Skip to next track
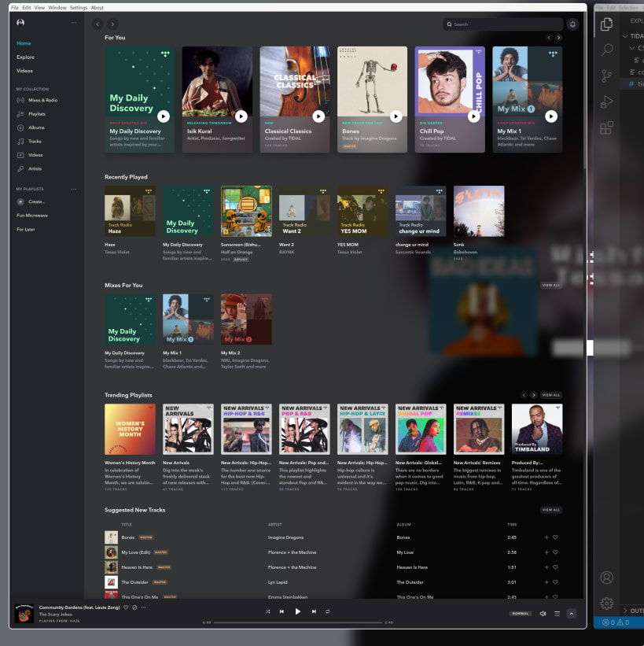 point(314,611)
